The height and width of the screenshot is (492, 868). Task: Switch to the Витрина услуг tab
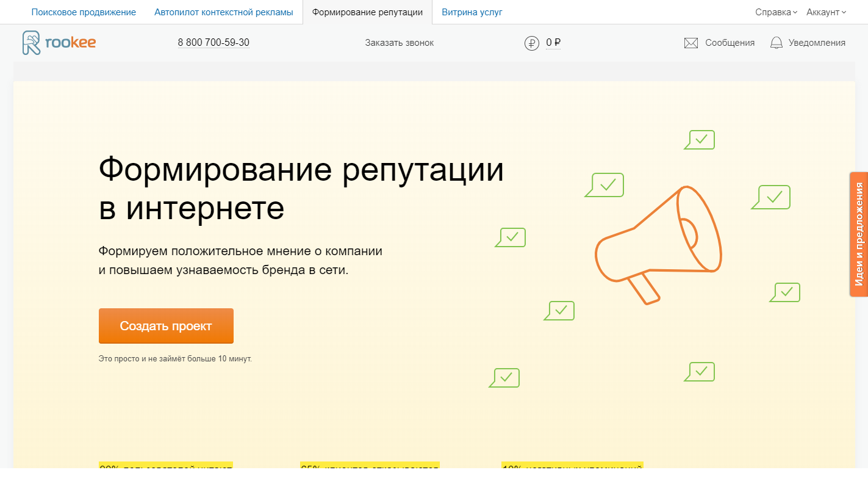tap(472, 11)
